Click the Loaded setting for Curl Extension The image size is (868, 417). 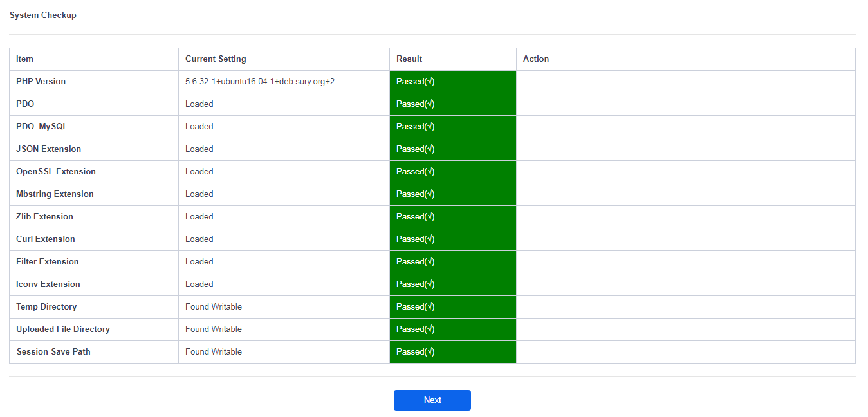(199, 239)
